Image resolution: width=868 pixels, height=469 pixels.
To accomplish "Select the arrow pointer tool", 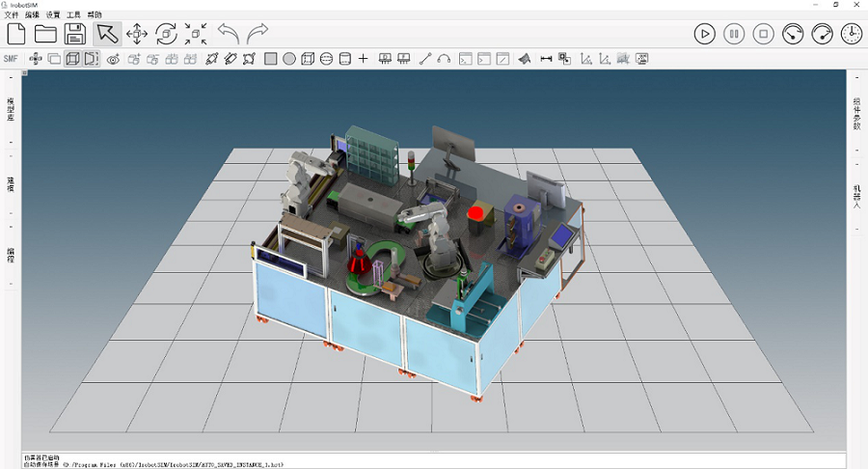I will click(x=107, y=34).
